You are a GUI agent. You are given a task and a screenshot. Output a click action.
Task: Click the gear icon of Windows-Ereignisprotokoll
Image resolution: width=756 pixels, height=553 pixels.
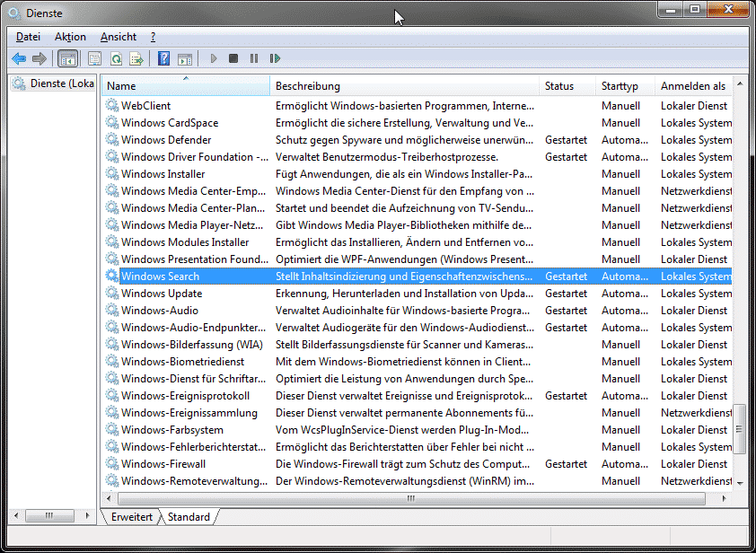coord(112,395)
